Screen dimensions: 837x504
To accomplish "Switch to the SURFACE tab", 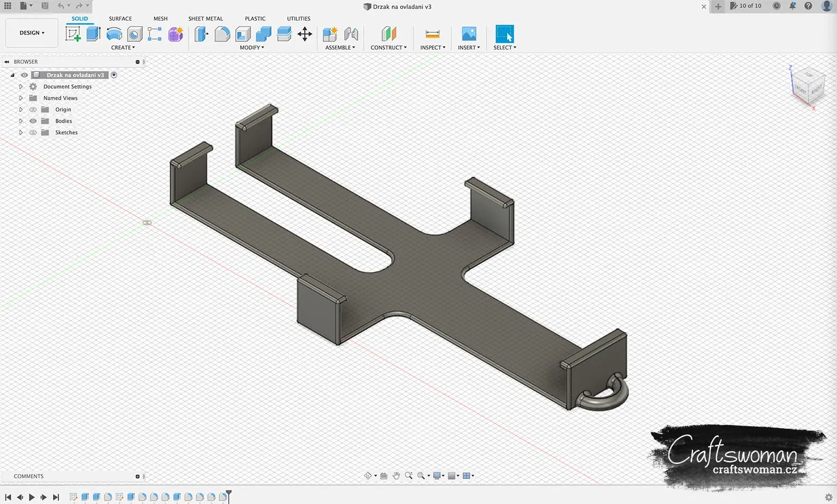I will pyautogui.click(x=121, y=18).
